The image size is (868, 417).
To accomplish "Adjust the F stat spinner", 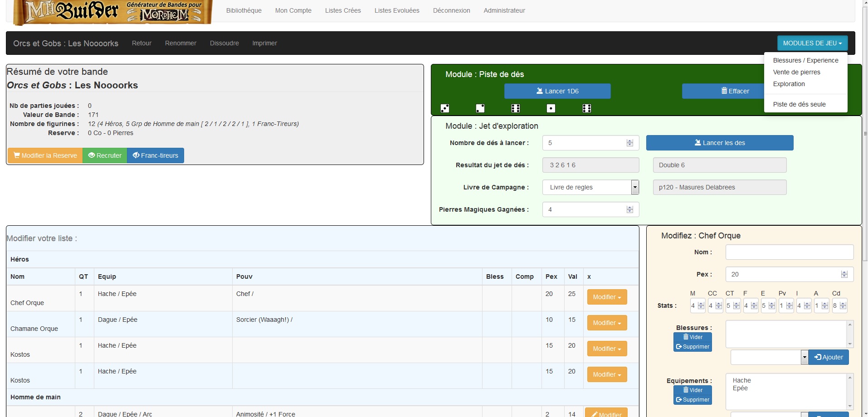I will pos(754,305).
